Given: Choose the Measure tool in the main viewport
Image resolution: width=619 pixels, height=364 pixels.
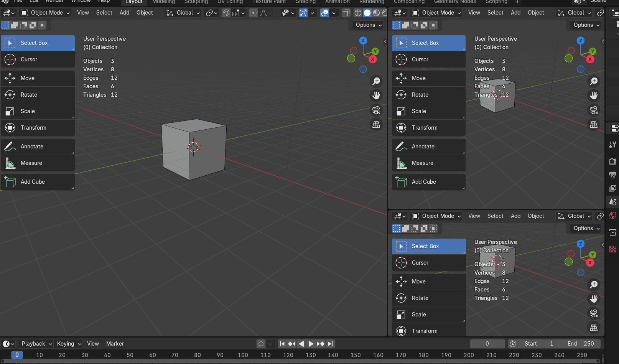Looking at the screenshot, I should click(38, 163).
